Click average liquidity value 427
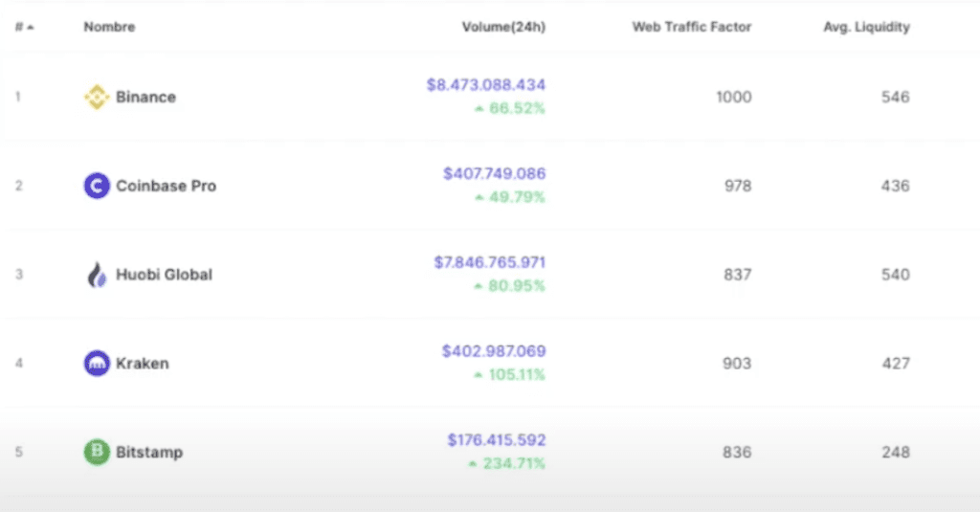 (896, 364)
